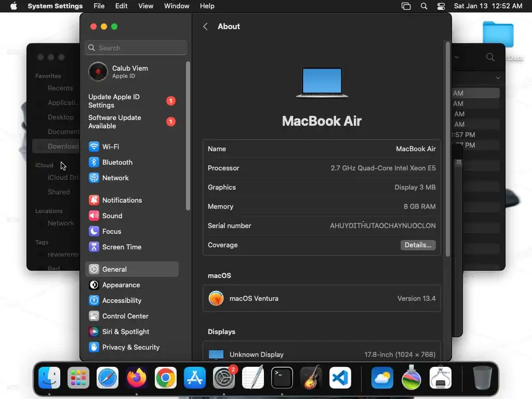
Task: Click Coverage Details button
Action: 418,245
